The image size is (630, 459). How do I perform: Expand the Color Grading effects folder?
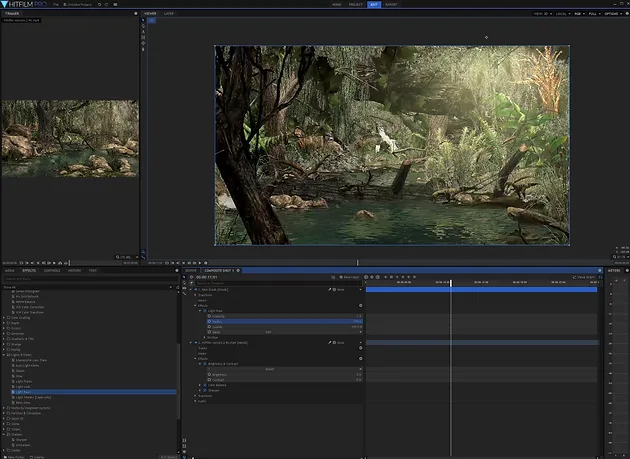pyautogui.click(x=4, y=318)
